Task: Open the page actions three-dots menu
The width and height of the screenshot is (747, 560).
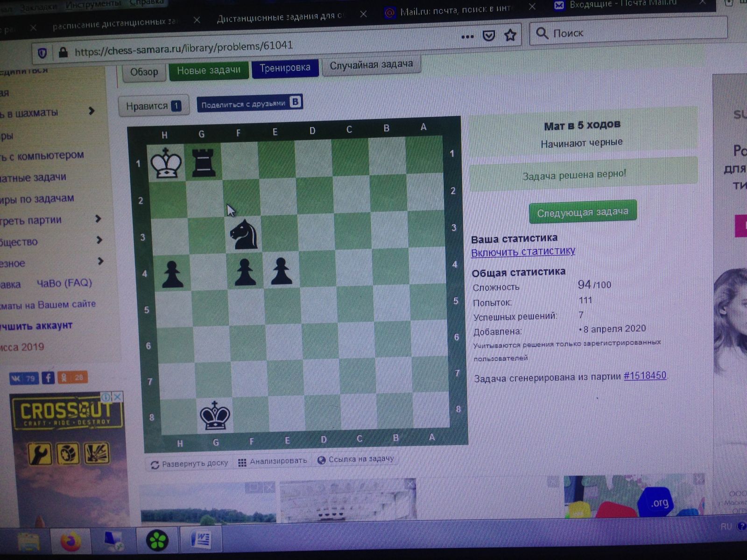Action: tap(467, 37)
